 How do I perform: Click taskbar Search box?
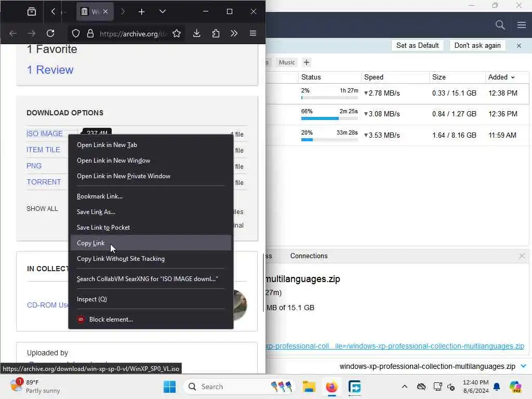pyautogui.click(x=239, y=387)
